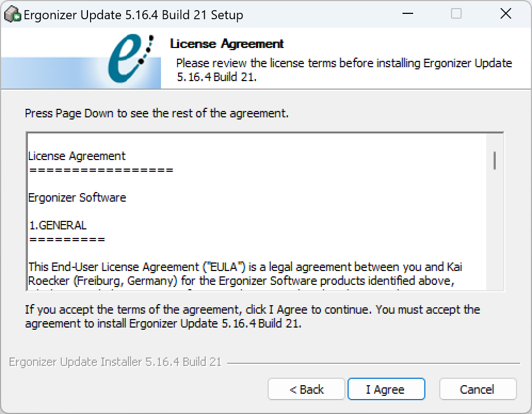This screenshot has width=532, height=414.
Task: Cancel the Ergonizer Update installation
Action: 478,389
